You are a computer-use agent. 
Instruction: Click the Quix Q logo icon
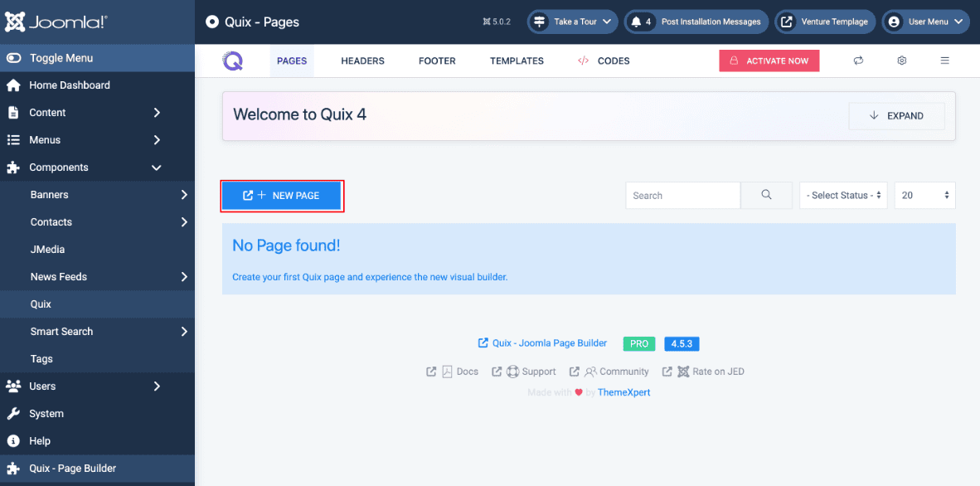tap(233, 61)
